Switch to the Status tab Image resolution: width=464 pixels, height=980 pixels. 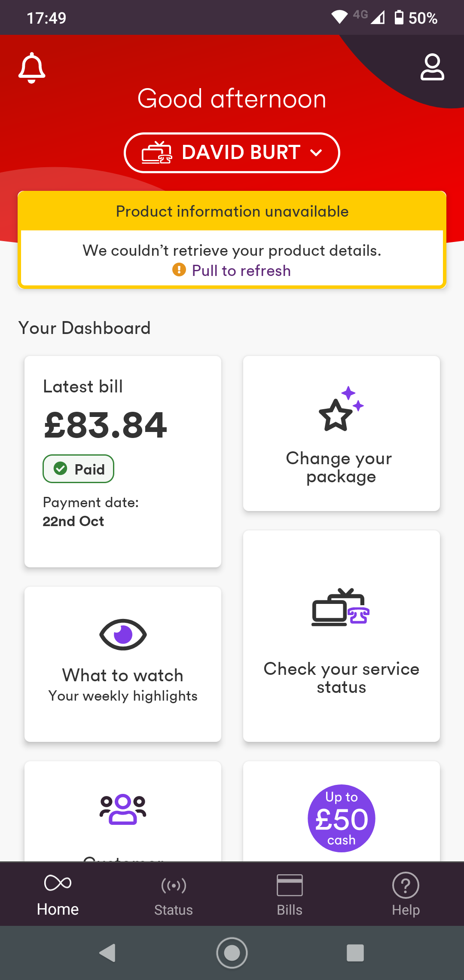tap(174, 895)
